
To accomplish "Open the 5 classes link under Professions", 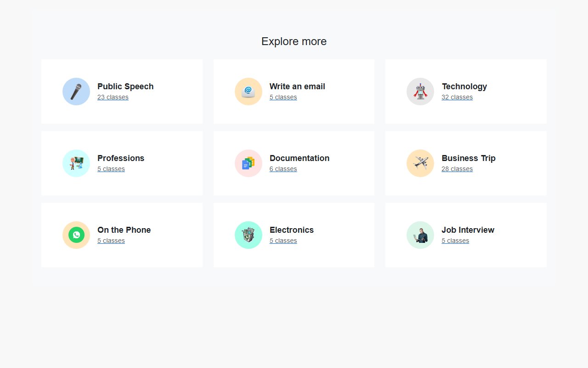I will tap(111, 169).
